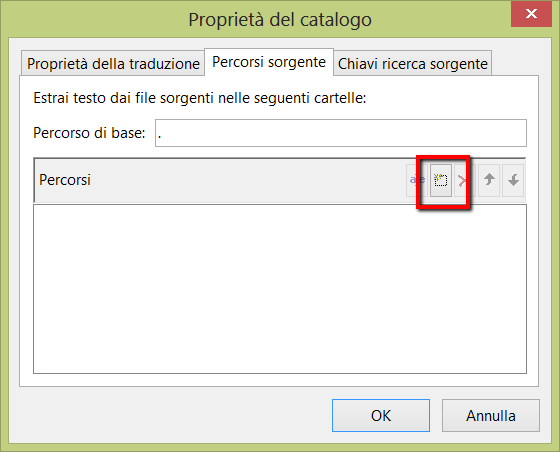Screen dimensions: 560x452
Task: Move path up with the up arrow icon
Action: point(489,180)
